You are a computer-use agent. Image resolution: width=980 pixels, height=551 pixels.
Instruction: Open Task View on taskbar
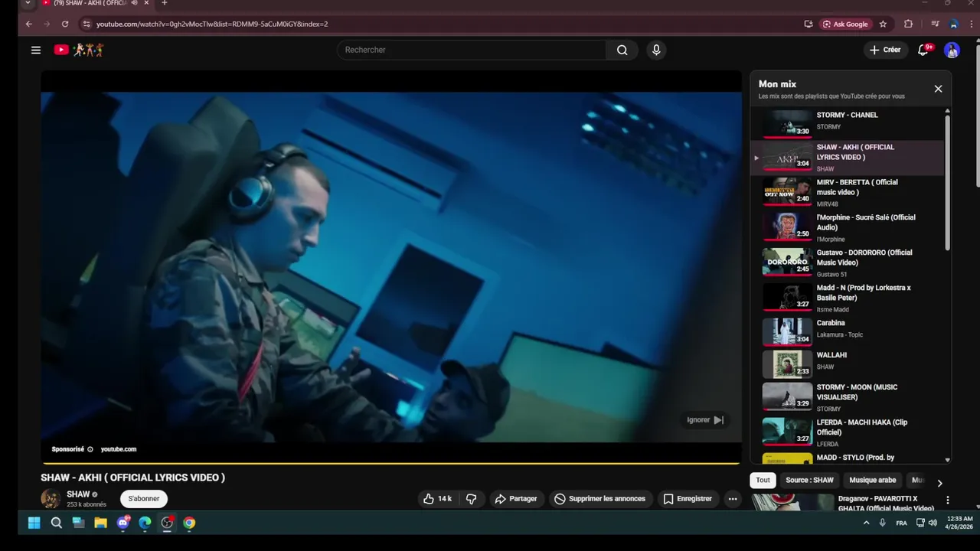coord(78,523)
